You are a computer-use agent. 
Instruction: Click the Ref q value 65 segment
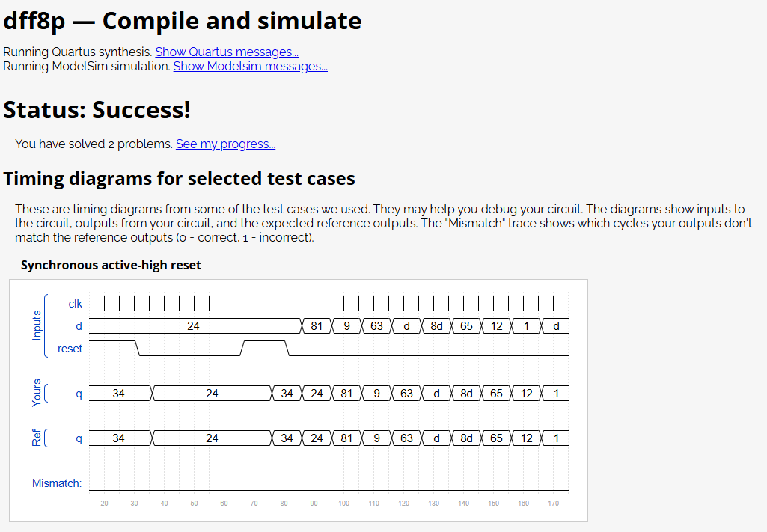(496, 438)
